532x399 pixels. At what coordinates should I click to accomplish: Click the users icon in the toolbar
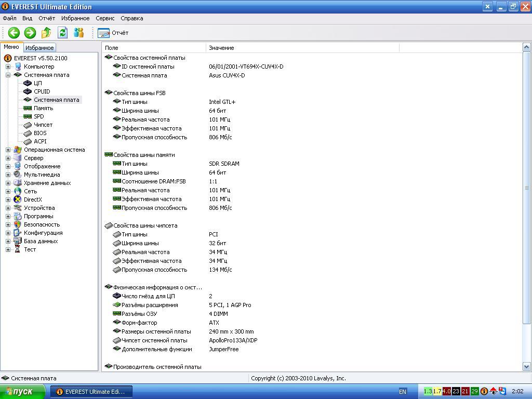[x=79, y=33]
